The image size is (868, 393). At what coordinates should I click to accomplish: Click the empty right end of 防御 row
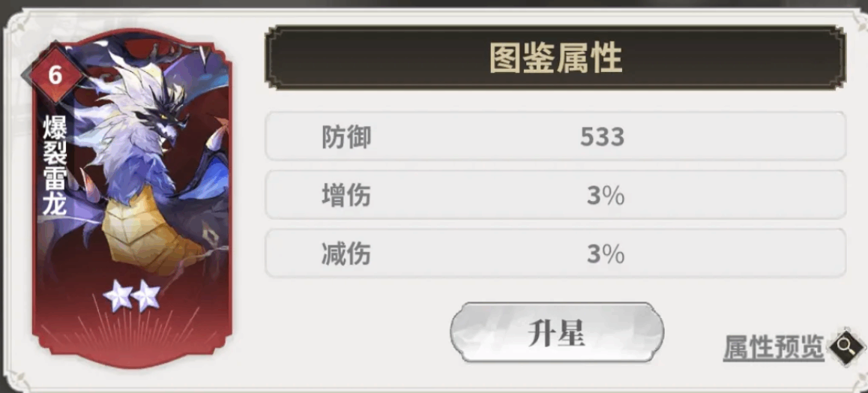780,136
